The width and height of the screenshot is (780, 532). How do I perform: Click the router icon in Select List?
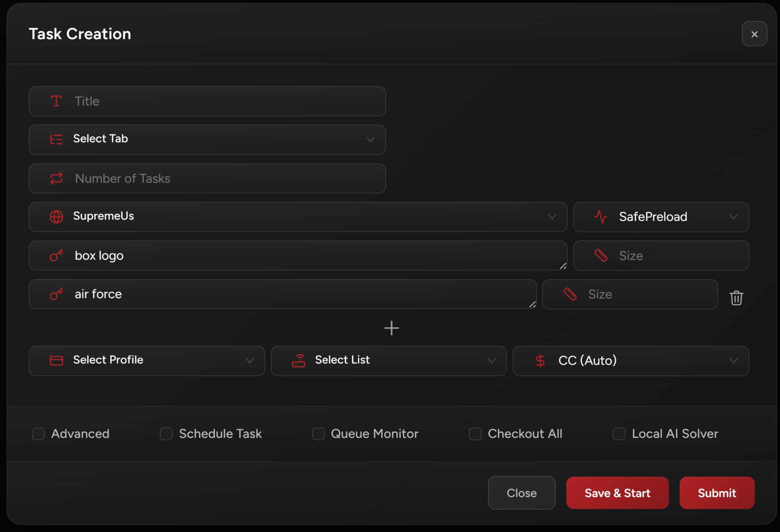click(x=299, y=360)
